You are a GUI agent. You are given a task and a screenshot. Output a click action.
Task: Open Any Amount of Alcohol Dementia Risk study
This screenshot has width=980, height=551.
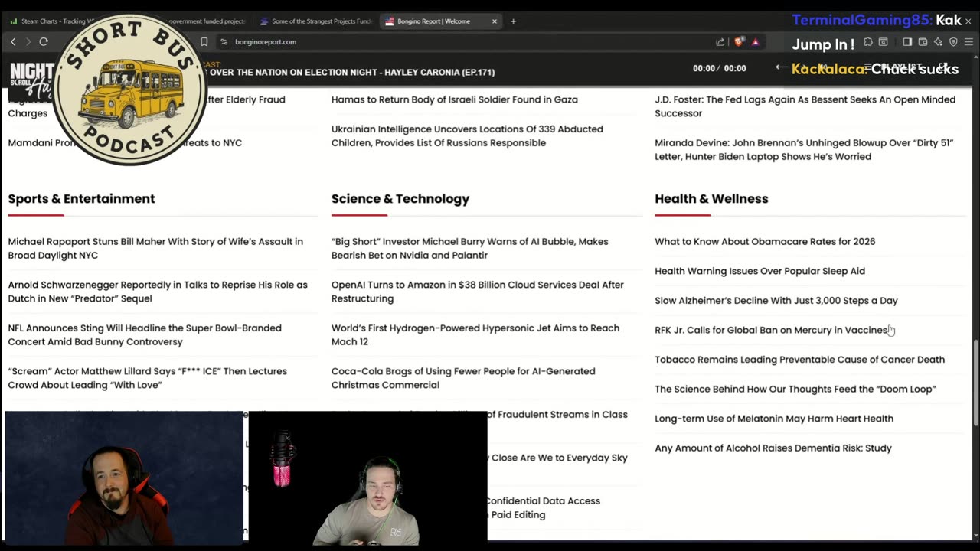coord(773,448)
